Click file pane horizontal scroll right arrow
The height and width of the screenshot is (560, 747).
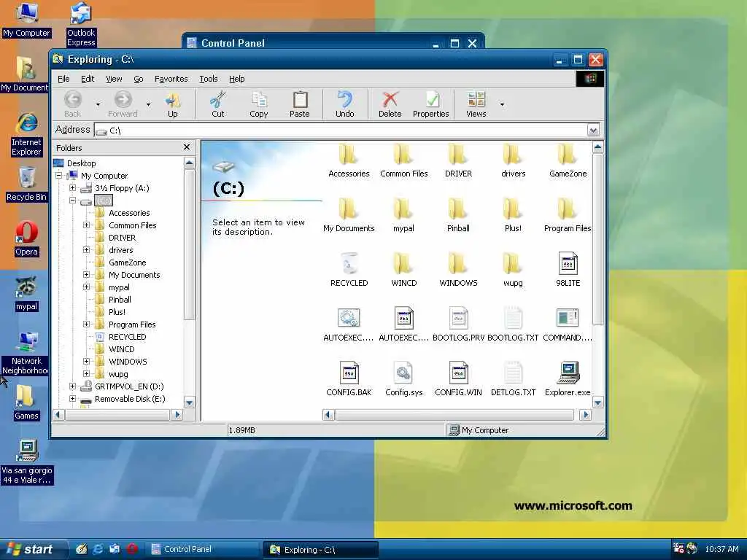tap(586, 415)
